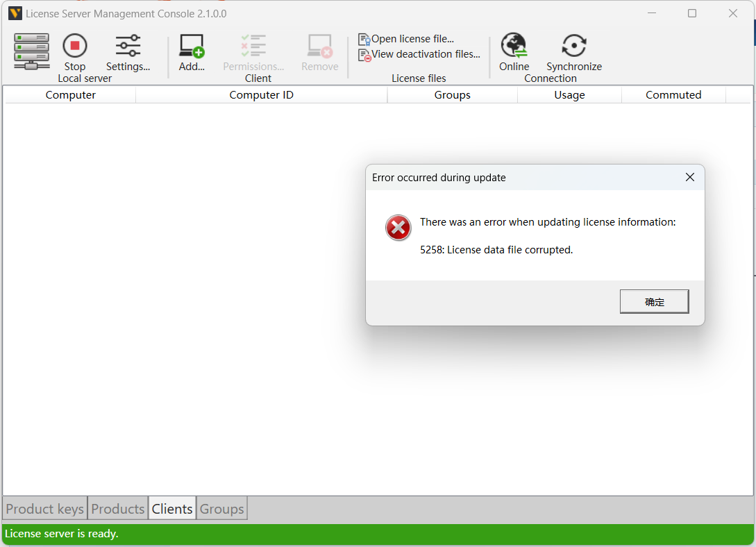
Task: Click the Commuted column header
Action: click(x=673, y=95)
